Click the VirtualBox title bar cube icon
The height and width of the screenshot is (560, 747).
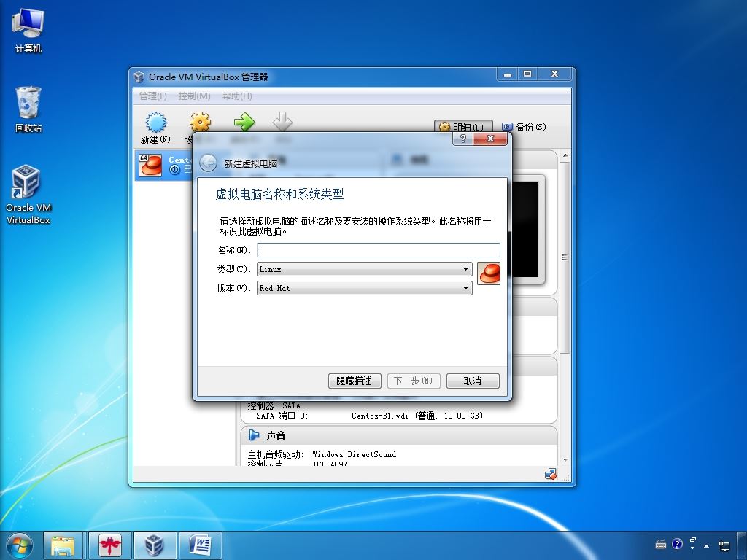point(139,77)
